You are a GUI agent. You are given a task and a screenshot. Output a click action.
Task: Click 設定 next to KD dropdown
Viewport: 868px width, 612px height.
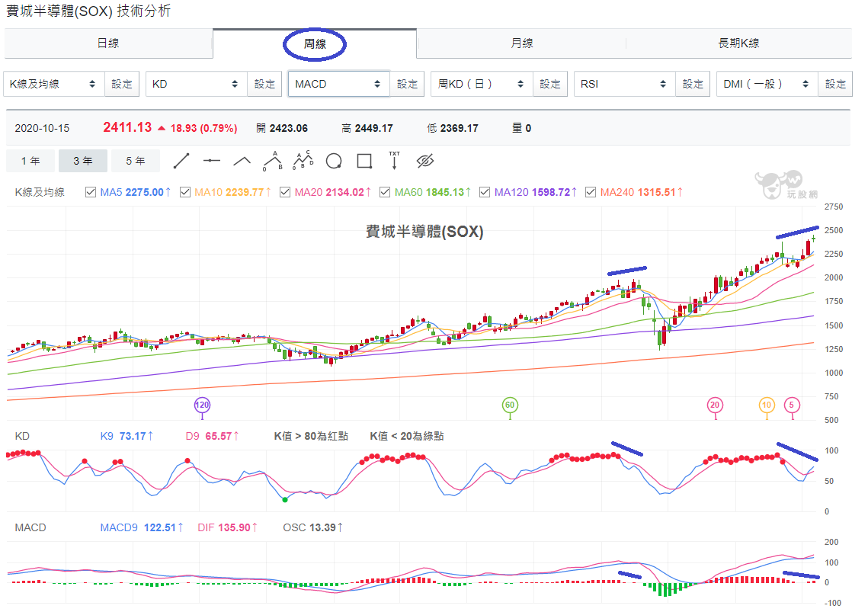(264, 84)
